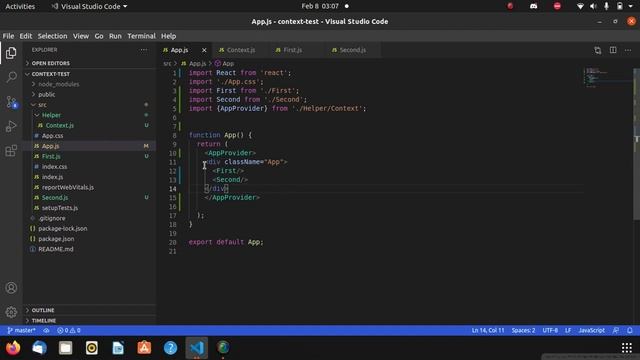The height and width of the screenshot is (360, 640).
Task: Open the Help menu
Action: (168, 36)
